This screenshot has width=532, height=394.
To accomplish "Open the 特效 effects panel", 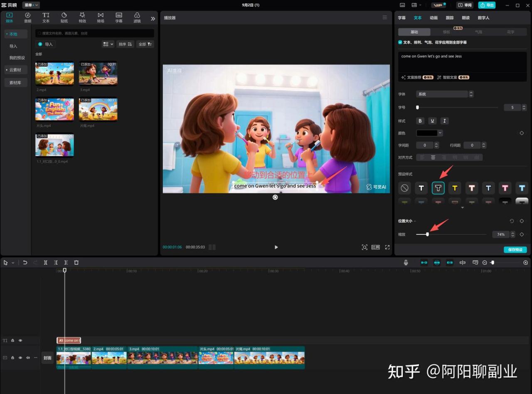I will click(82, 17).
